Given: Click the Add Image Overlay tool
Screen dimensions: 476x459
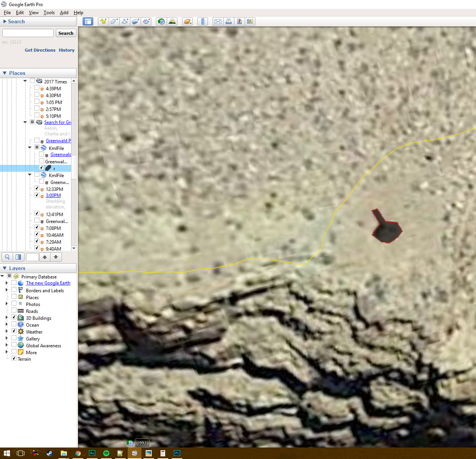Looking at the screenshot, I should (135, 21).
